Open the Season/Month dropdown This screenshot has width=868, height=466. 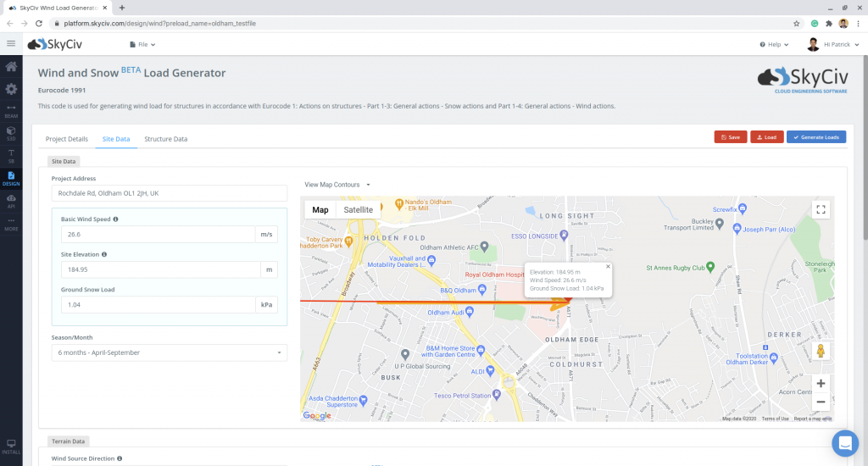[169, 352]
